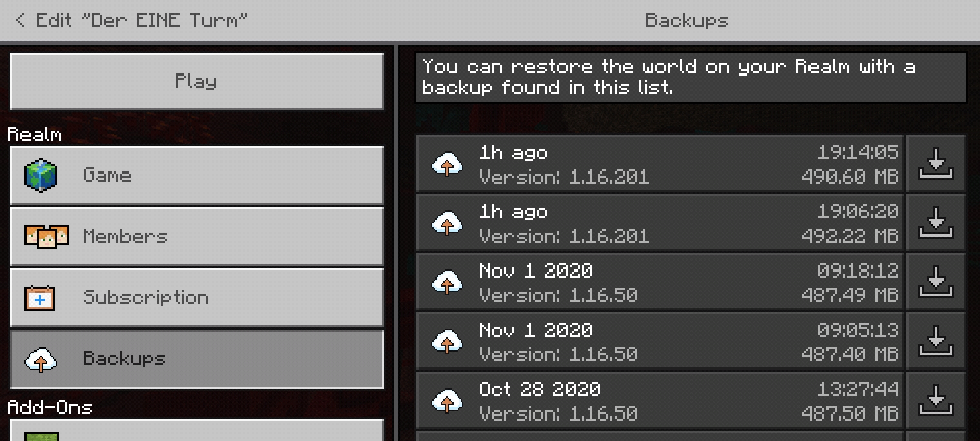Download the 09:05:13 Nov 1 backup
The height and width of the screenshot is (441, 980).
coord(936,341)
